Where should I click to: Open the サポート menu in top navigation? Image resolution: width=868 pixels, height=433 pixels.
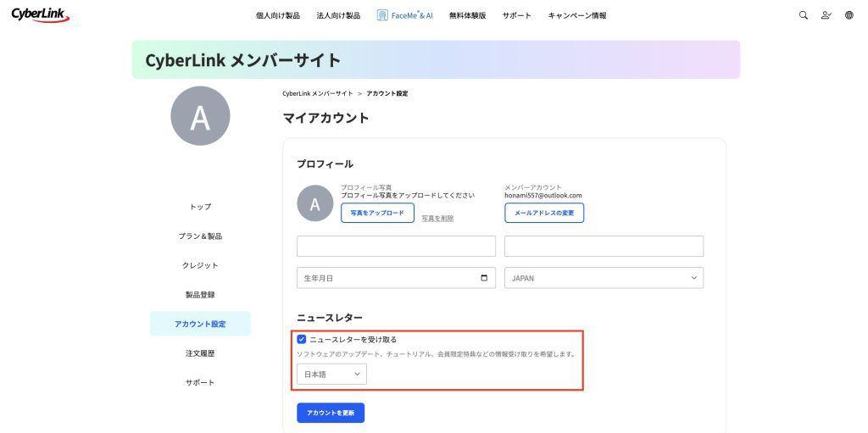point(517,15)
